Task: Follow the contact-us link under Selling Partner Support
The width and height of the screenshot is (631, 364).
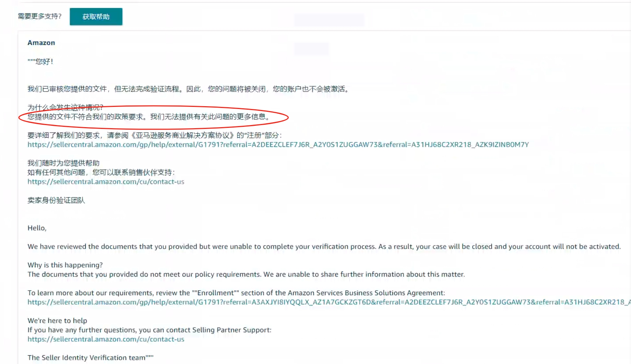Action: [x=106, y=339]
